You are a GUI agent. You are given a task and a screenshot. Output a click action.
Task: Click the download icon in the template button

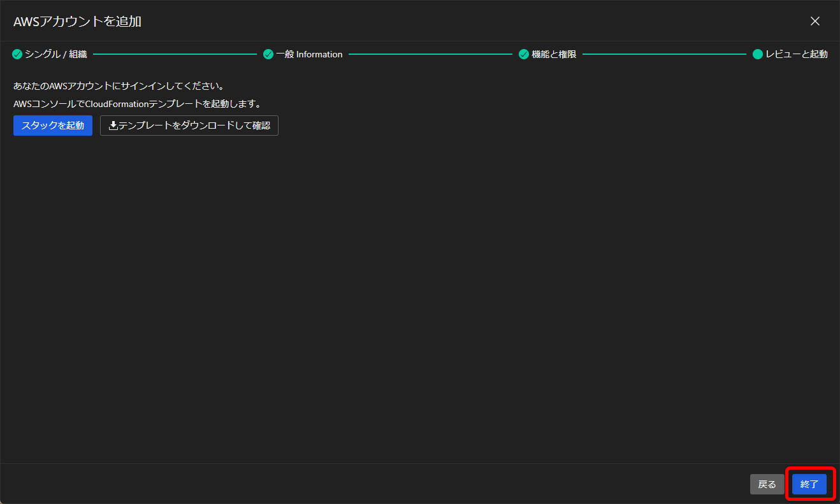click(x=113, y=126)
